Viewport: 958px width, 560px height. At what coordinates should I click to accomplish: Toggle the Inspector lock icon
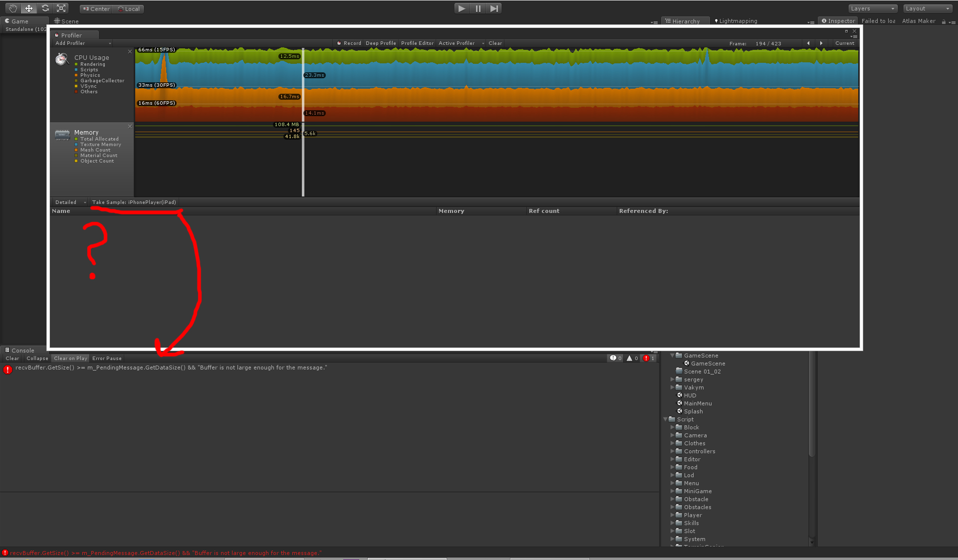tap(943, 22)
